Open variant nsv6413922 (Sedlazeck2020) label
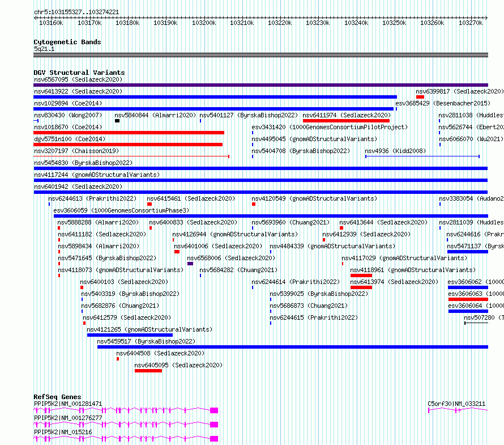The image size is (504, 445). click(x=78, y=91)
